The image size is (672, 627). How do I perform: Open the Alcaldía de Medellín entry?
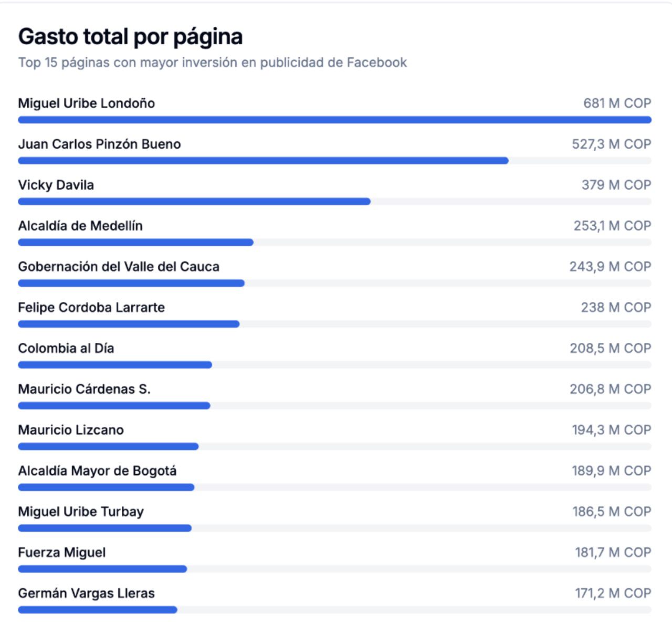click(80, 226)
